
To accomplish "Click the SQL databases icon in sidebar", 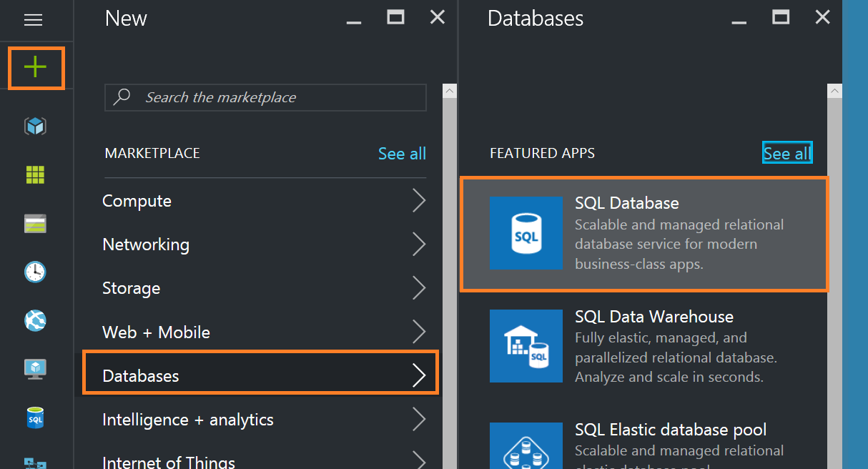I will coord(35,418).
